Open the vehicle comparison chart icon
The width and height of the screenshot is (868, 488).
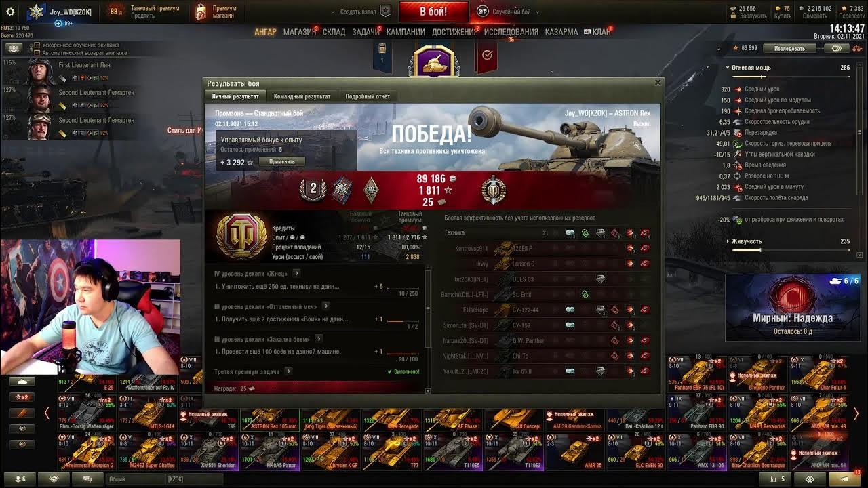pyautogui.click(x=776, y=479)
